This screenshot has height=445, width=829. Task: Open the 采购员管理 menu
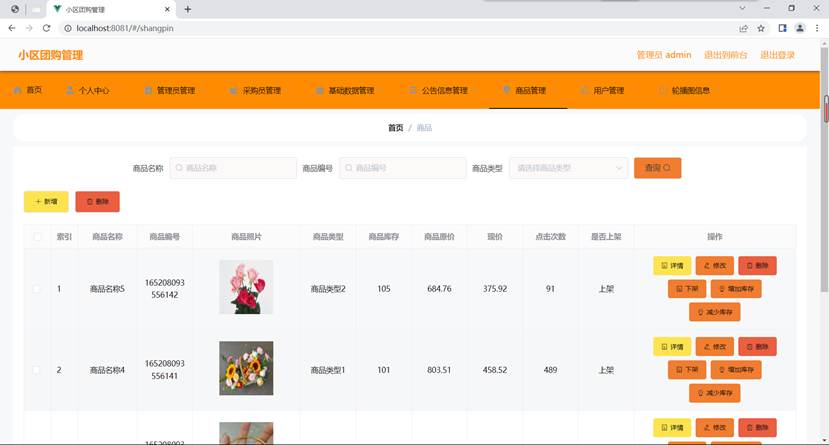pyautogui.click(x=255, y=90)
